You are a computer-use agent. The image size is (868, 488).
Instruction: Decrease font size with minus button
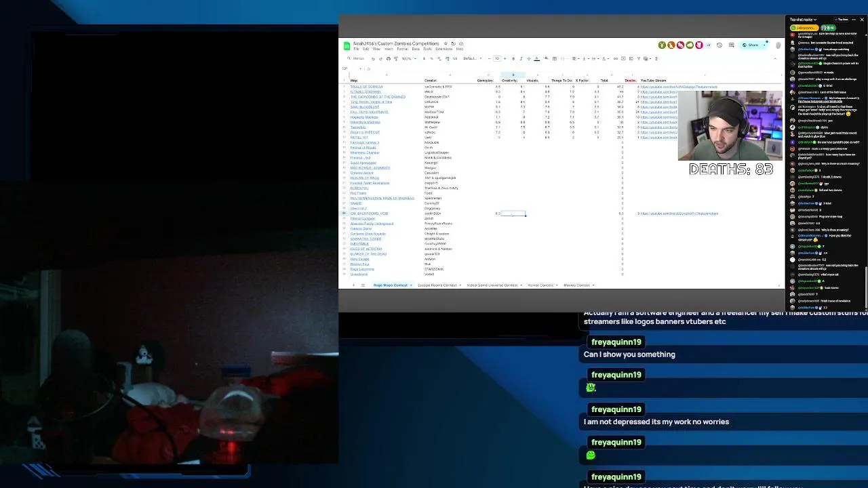click(x=489, y=58)
